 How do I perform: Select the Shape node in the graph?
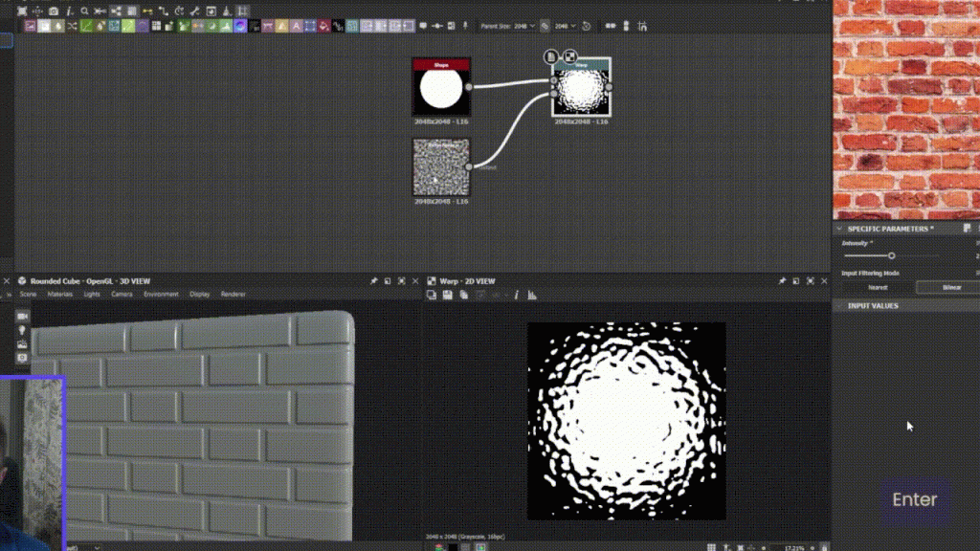(x=441, y=87)
